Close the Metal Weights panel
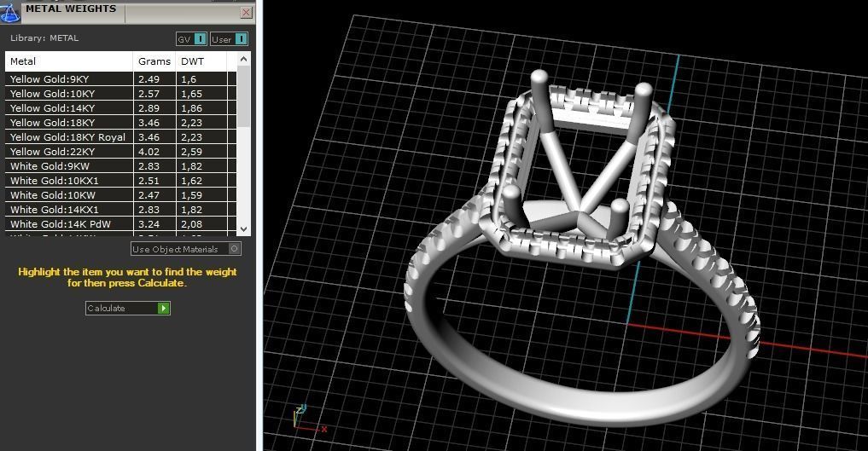Image resolution: width=868 pixels, height=451 pixels. [247, 12]
